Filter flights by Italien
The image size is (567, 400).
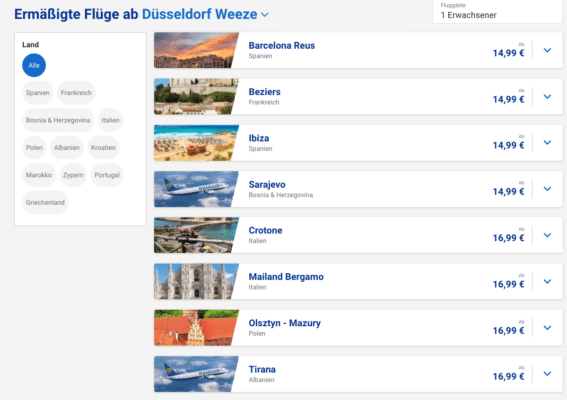tap(110, 120)
